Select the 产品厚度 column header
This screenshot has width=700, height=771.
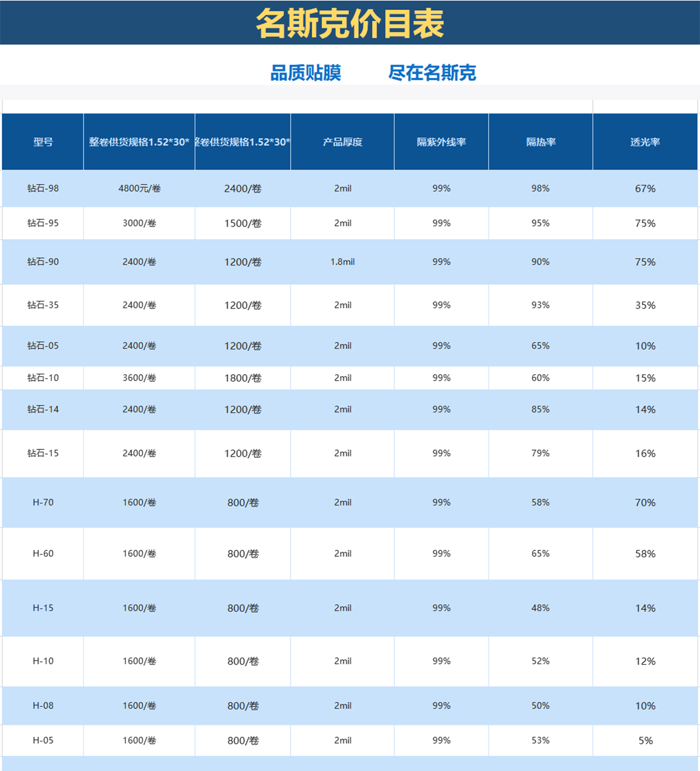342,142
